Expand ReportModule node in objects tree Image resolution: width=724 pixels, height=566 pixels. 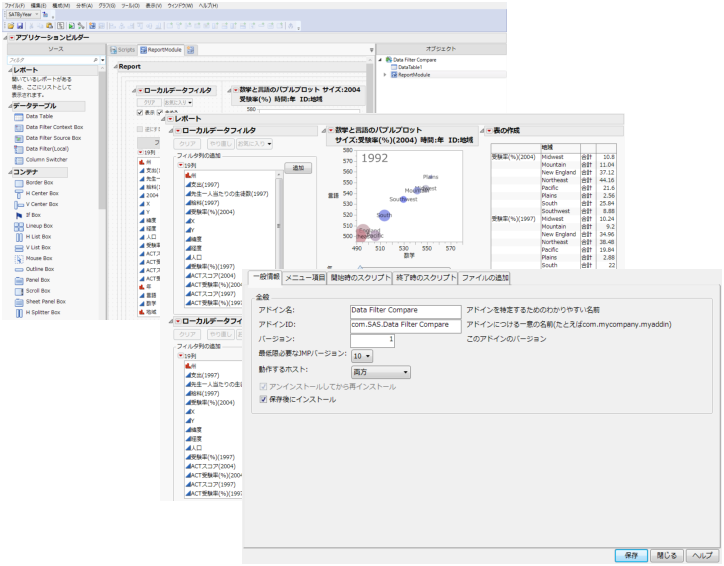pos(385,75)
